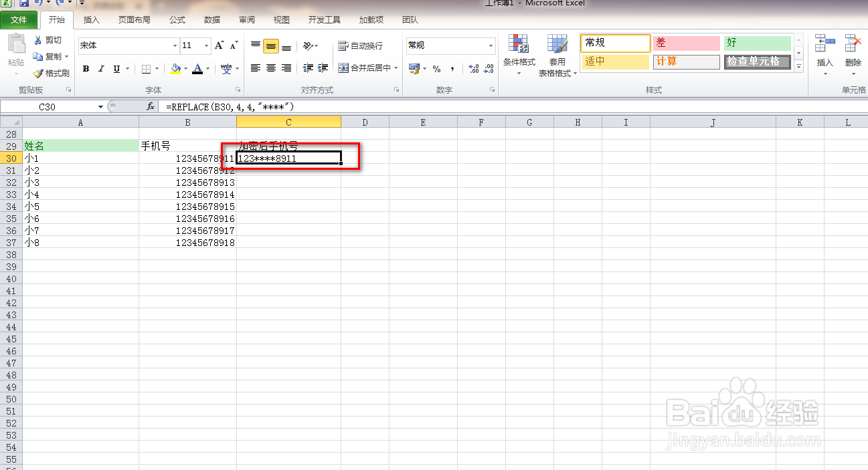Apply the font color A swatch
Image resolution: width=868 pixels, height=470 pixels.
[197, 68]
